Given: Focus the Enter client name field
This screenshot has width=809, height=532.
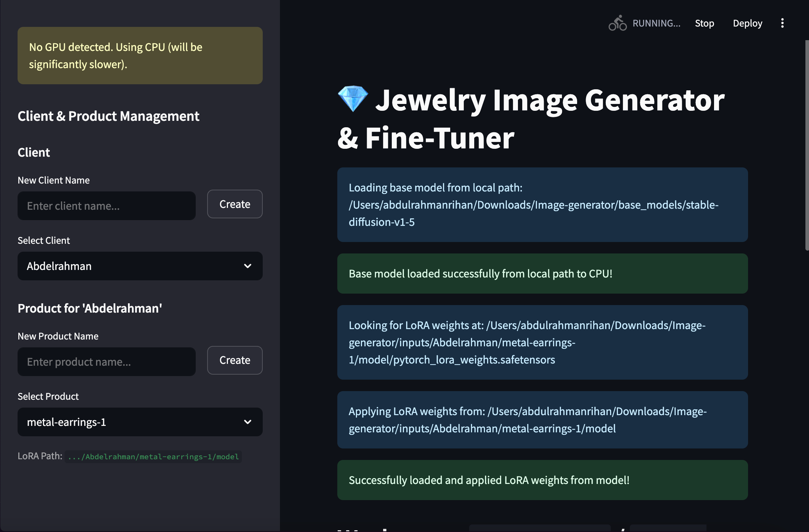Looking at the screenshot, I should click(x=106, y=206).
